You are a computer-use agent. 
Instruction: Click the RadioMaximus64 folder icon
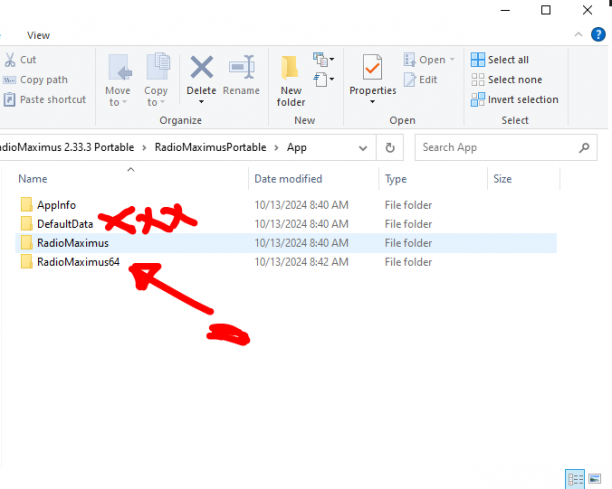[x=27, y=262]
